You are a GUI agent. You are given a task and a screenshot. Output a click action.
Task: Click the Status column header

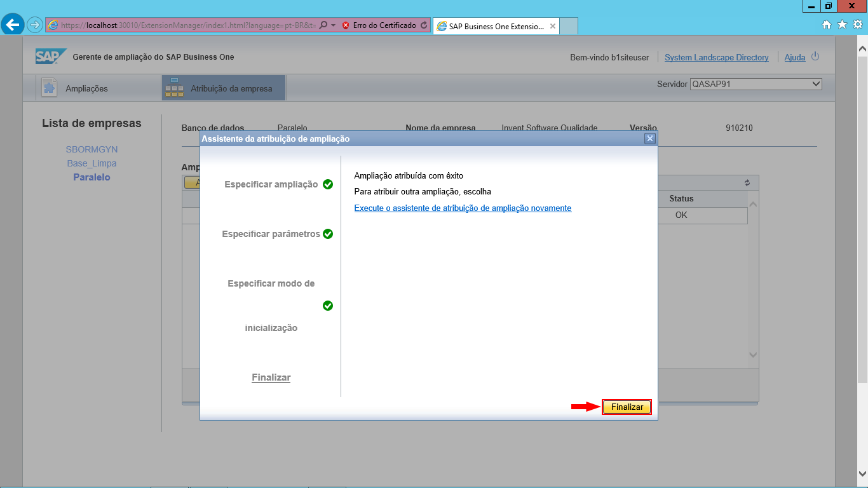pos(681,199)
